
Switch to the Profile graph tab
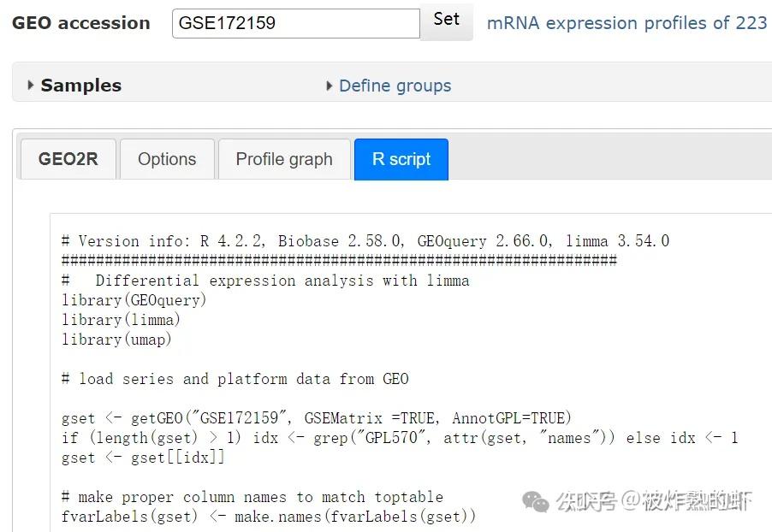[283, 159]
